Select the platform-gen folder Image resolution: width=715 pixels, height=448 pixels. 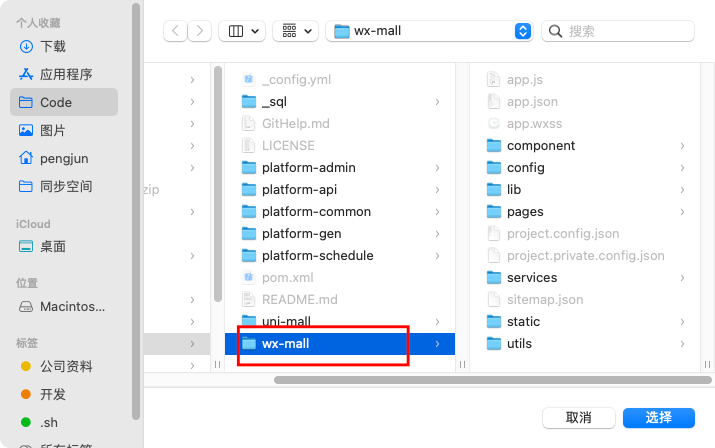[x=340, y=234]
